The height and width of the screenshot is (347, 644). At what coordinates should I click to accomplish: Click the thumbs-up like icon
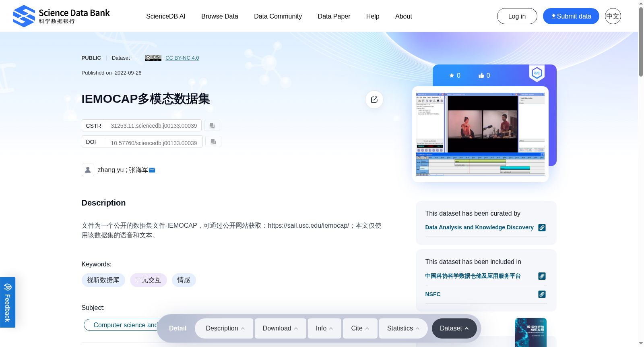(481, 75)
